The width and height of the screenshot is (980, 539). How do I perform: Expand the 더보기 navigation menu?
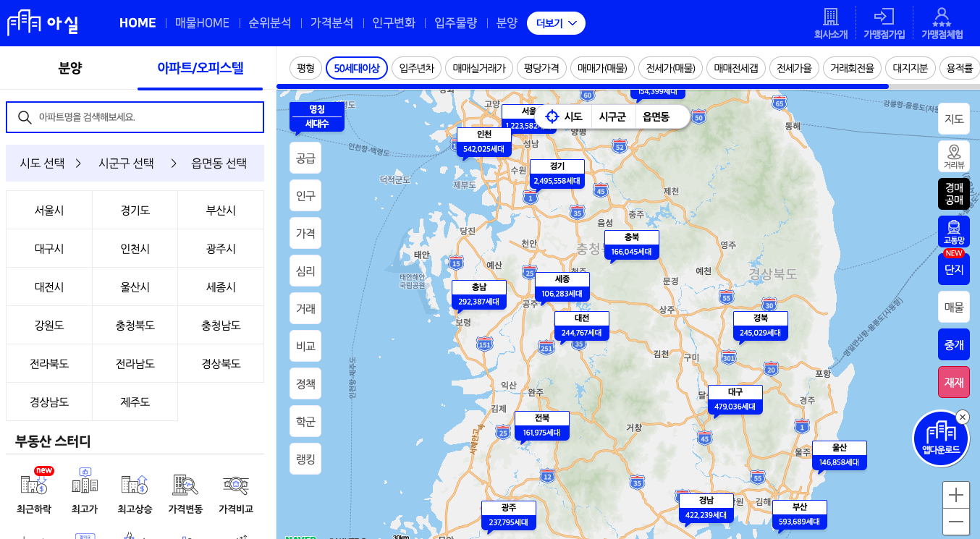555,22
